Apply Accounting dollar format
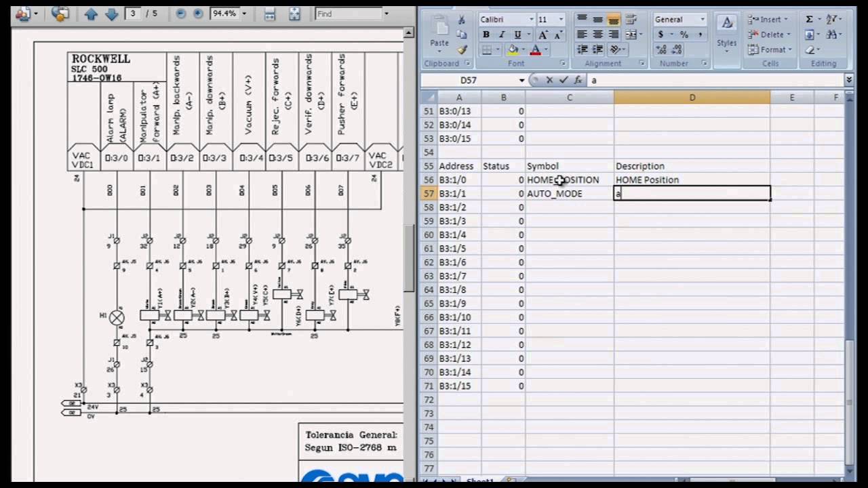Screen dimensions: 868x488 pyautogui.click(x=662, y=35)
